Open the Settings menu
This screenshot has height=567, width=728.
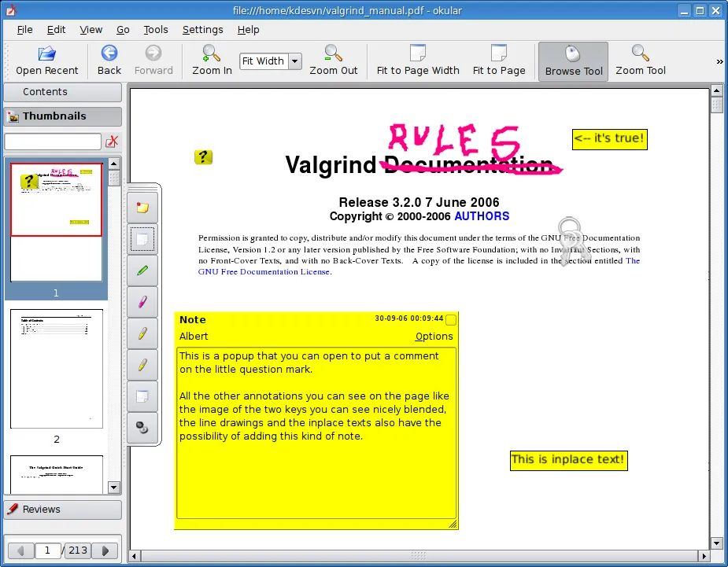[x=202, y=30]
